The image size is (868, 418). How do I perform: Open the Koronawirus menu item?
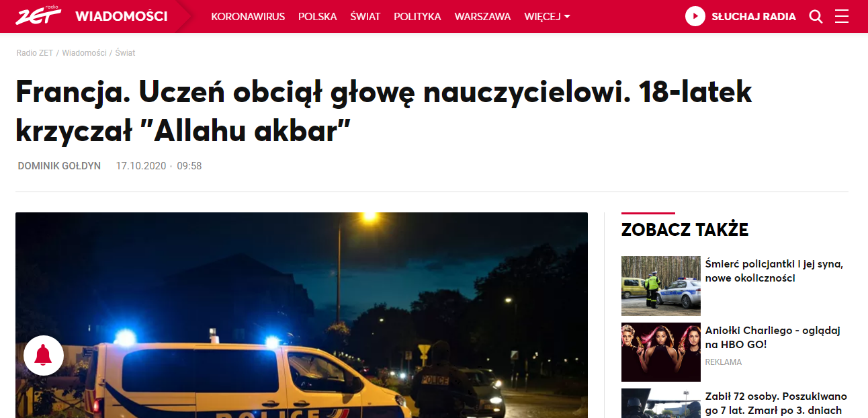point(248,17)
